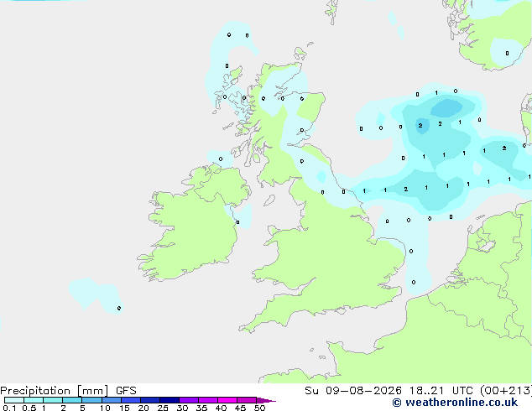This screenshot has width=532, height=411.
Task: Click the '25' legend scale label
Action: (x=163, y=408)
